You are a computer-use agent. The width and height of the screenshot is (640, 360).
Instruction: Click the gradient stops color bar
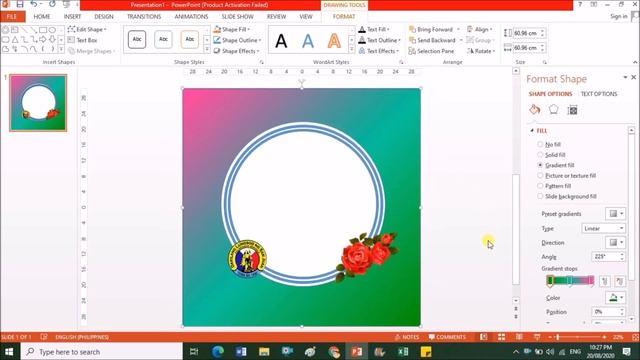tap(571, 280)
